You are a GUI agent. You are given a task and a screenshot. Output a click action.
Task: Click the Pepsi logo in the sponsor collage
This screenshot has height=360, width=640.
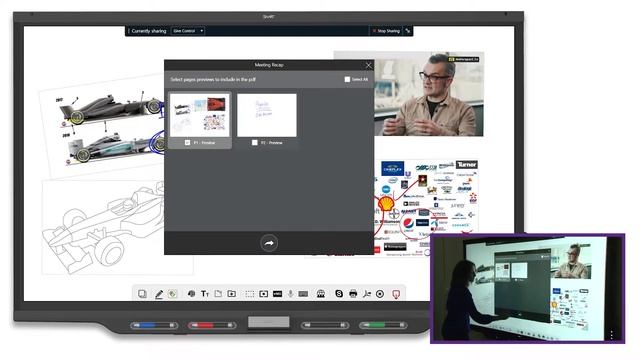click(408, 224)
